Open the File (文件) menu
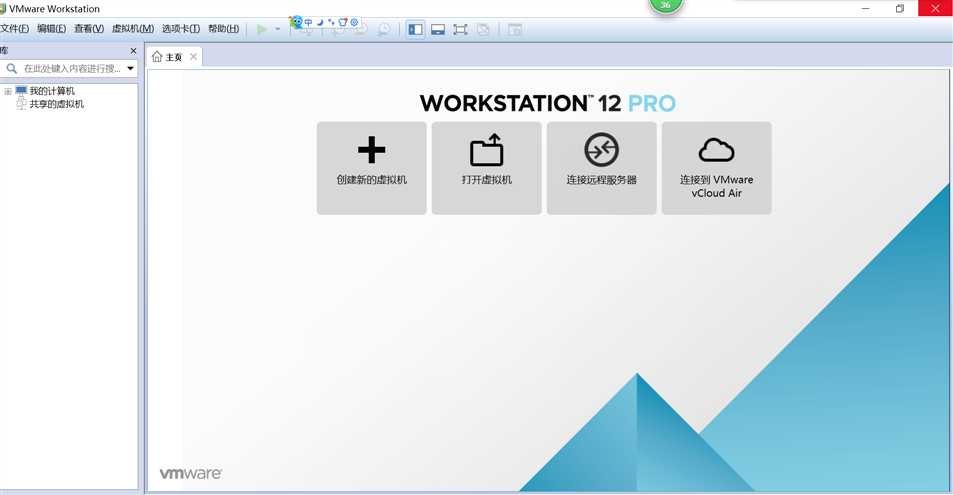953x495 pixels. point(15,29)
